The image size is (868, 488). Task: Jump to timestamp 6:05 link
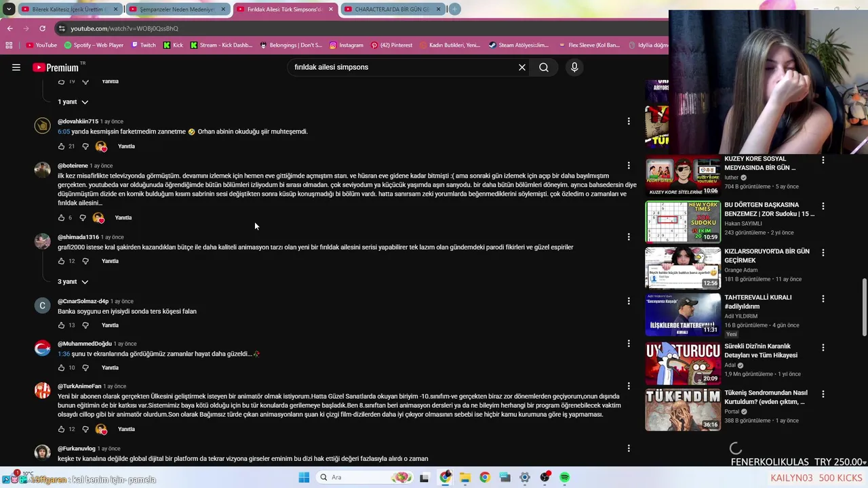pos(64,131)
